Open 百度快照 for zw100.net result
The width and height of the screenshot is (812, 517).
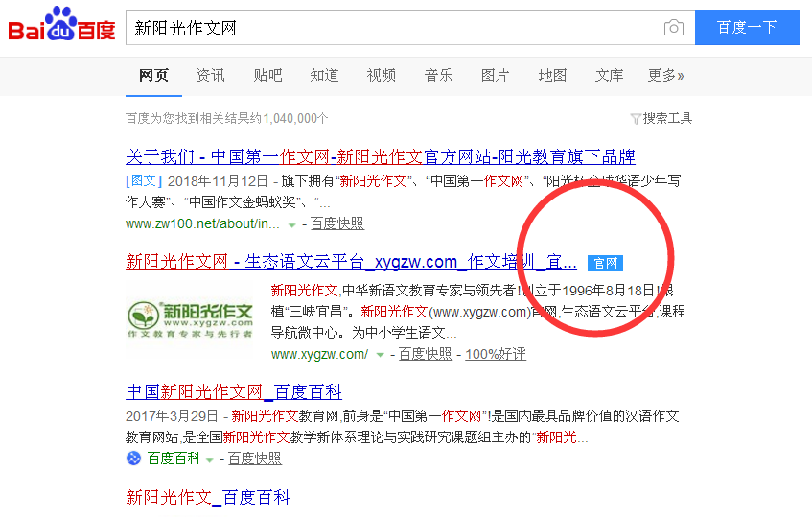coord(337,223)
